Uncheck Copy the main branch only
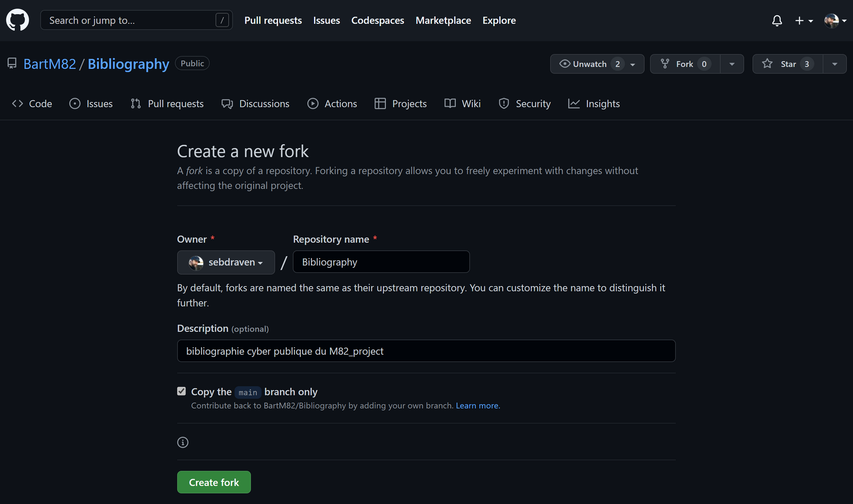 [x=181, y=391]
